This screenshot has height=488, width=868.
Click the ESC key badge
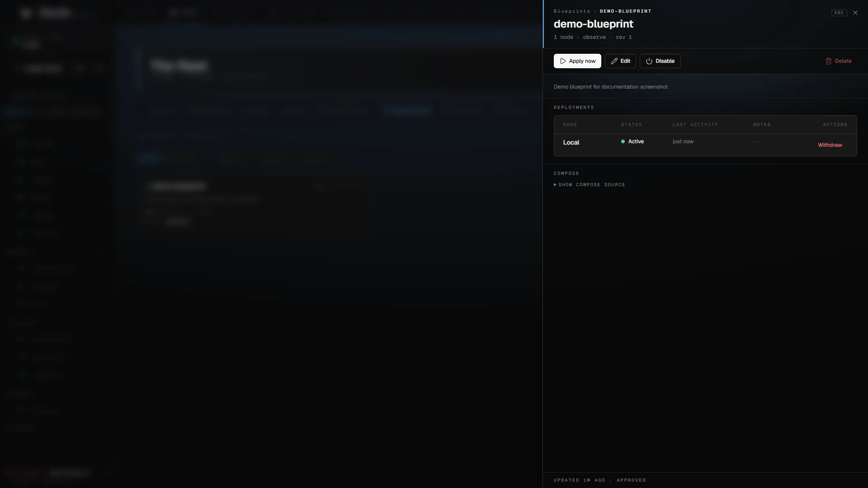point(839,13)
